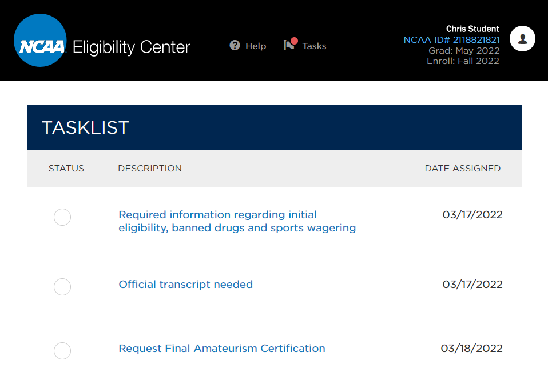Screen dimensions: 548x392
Task: Click the TASKLIST header bar
Action: (x=85, y=127)
